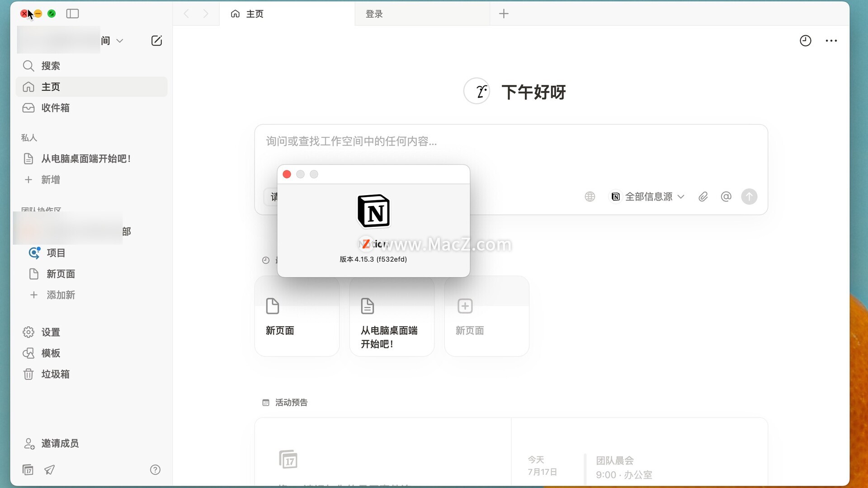This screenshot has height=488, width=868.
Task: Click the user avatar beside 下午好呀
Action: 477,91
